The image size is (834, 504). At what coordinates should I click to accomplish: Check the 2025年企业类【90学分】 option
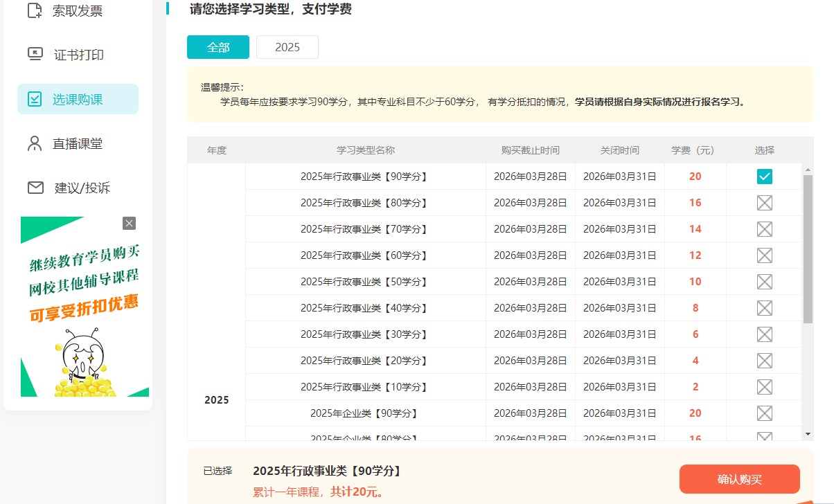tap(764, 413)
